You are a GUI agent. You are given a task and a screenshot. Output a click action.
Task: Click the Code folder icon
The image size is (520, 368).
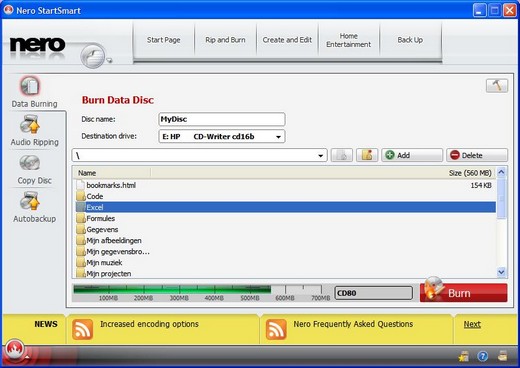point(81,196)
